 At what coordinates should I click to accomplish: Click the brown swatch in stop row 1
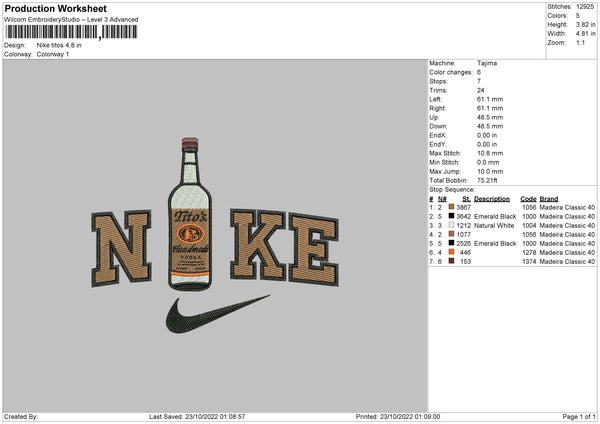click(452, 207)
